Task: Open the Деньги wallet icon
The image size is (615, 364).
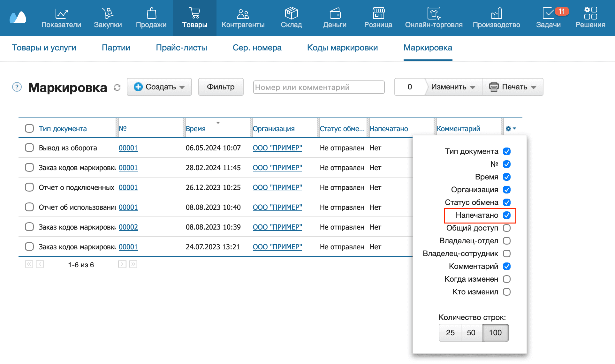Action: (x=335, y=14)
